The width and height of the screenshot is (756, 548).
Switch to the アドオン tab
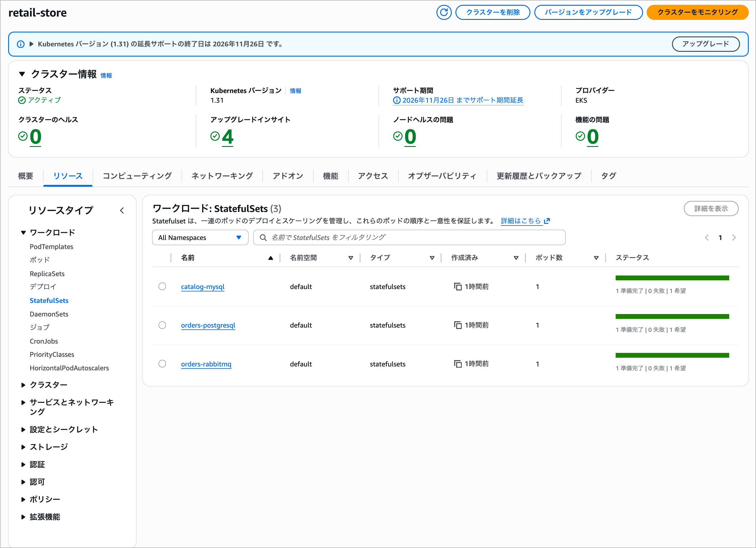tap(288, 176)
